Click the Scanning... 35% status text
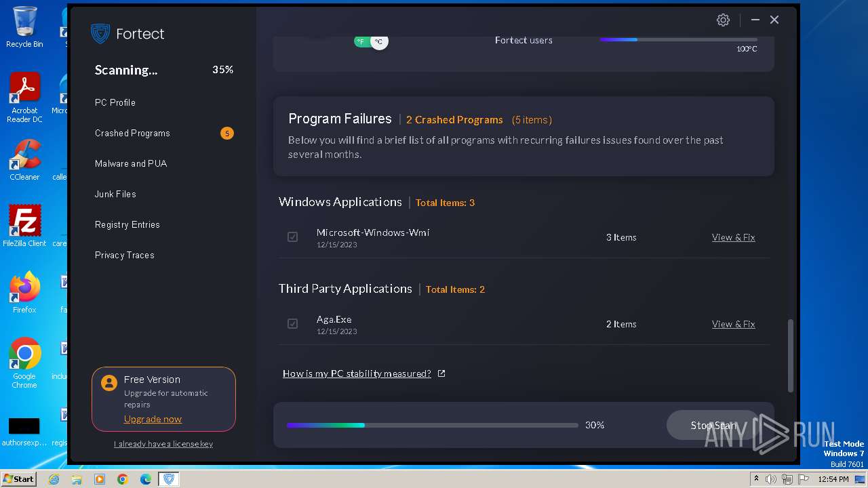 coord(164,70)
